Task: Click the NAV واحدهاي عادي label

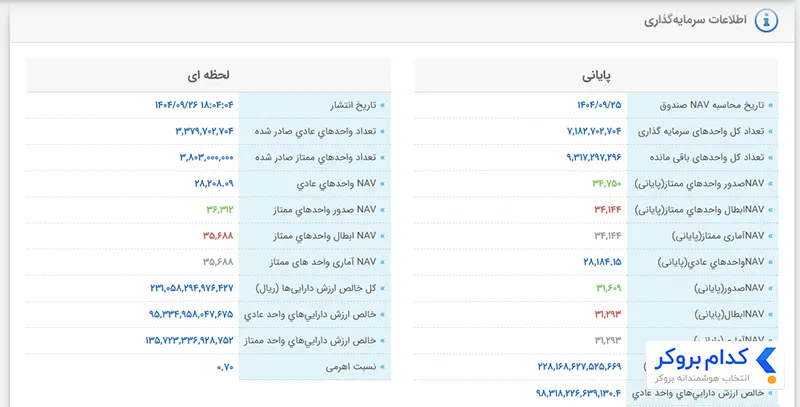Action: (336, 184)
